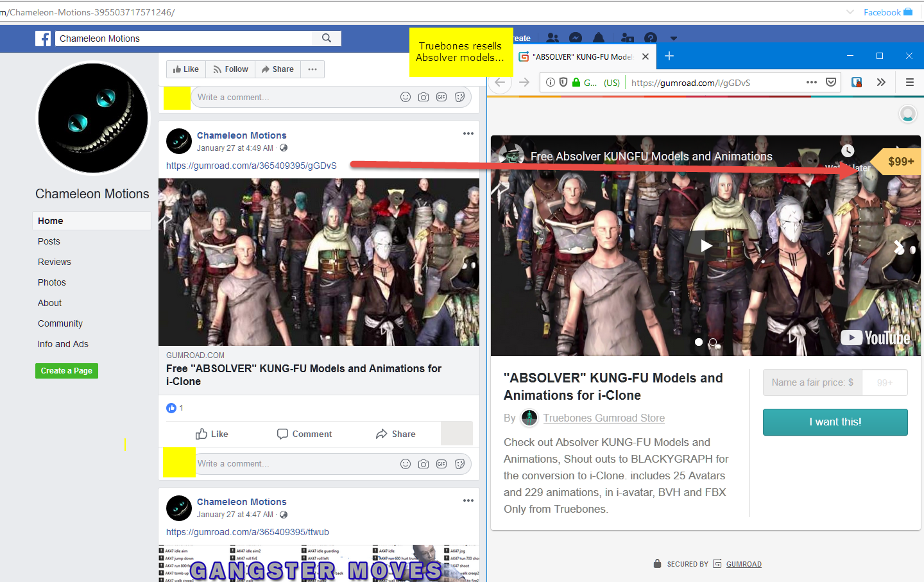Follow the Chameleon Motions page
Viewport: 924px width, 582px height.
coord(230,69)
